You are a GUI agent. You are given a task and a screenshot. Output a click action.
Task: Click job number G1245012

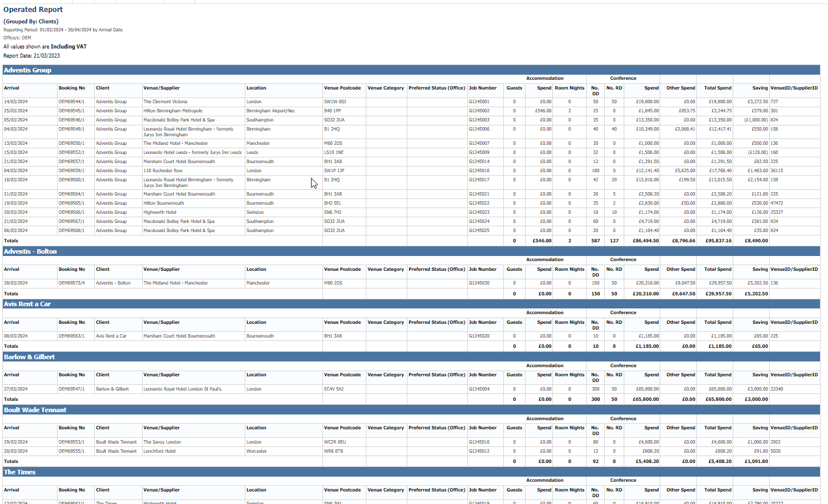pyautogui.click(x=479, y=451)
